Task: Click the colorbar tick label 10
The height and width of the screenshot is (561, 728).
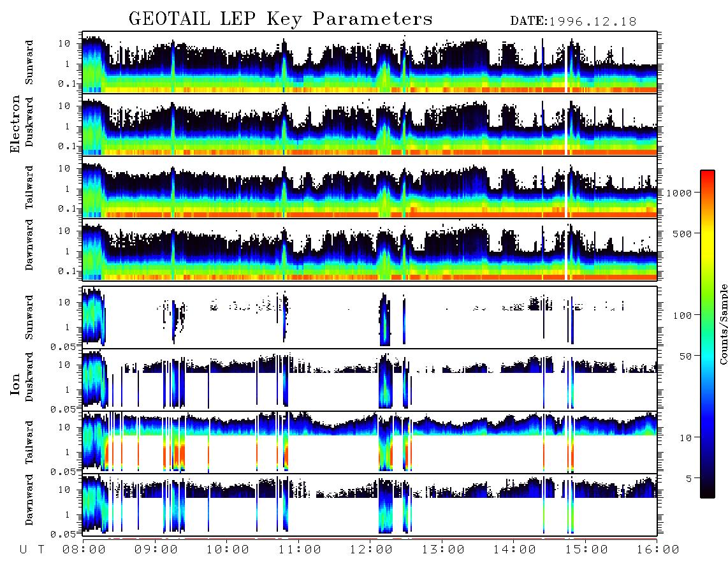Action: pos(686,438)
